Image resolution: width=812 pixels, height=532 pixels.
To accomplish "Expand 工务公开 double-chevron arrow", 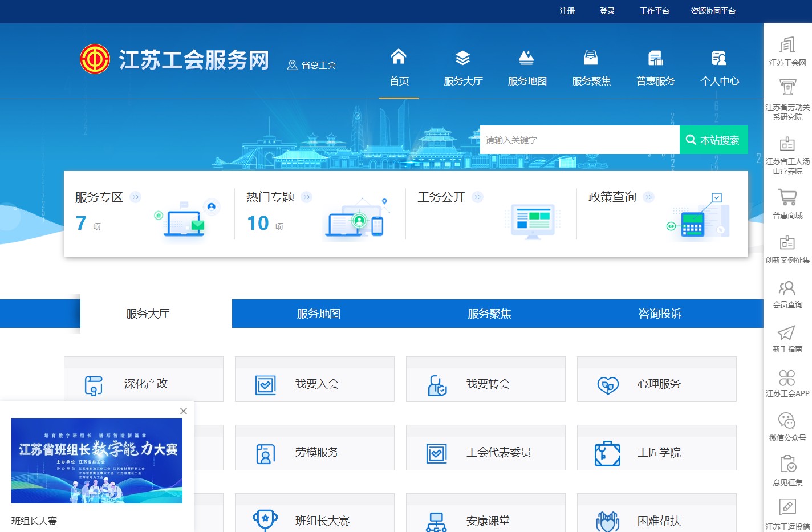I will (x=478, y=197).
